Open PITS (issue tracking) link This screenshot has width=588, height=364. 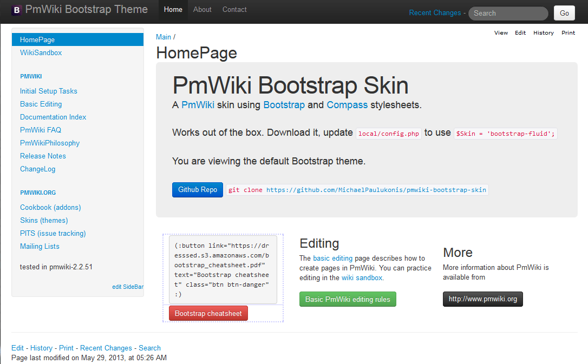click(x=53, y=233)
